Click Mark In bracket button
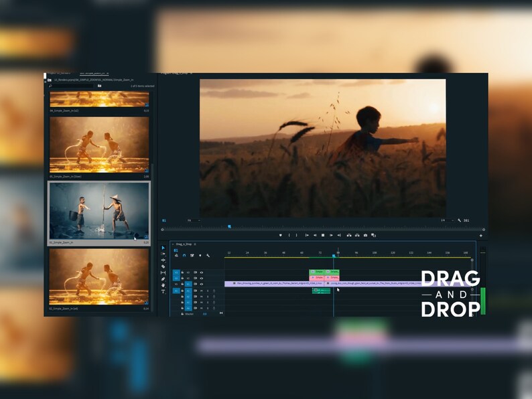The image size is (532, 399). pos(289,235)
